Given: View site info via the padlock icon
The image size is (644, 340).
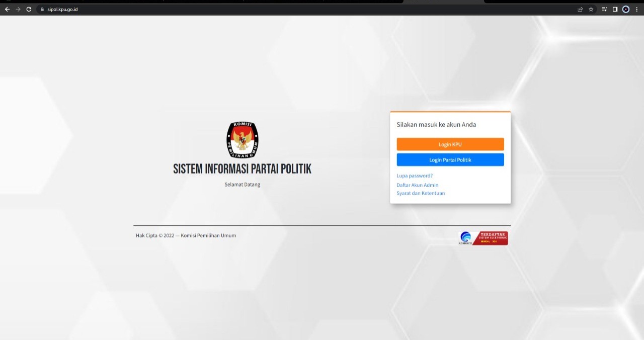Looking at the screenshot, I should (x=42, y=9).
